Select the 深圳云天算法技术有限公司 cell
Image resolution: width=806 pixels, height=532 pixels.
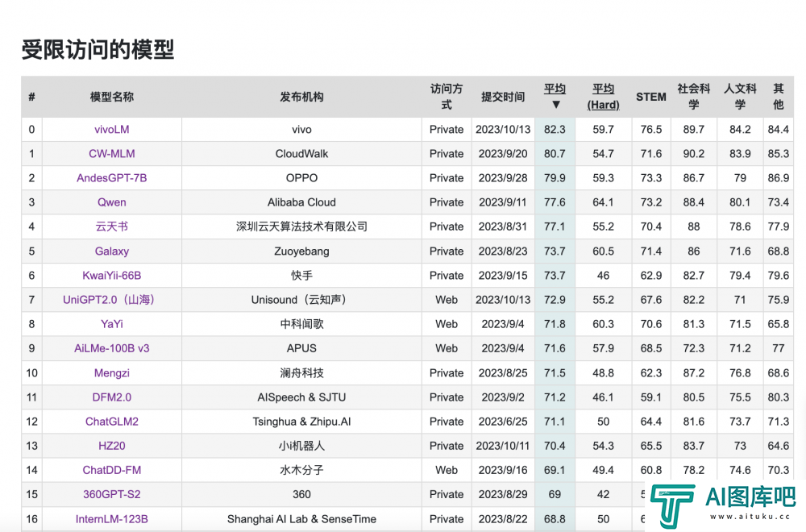point(301,227)
